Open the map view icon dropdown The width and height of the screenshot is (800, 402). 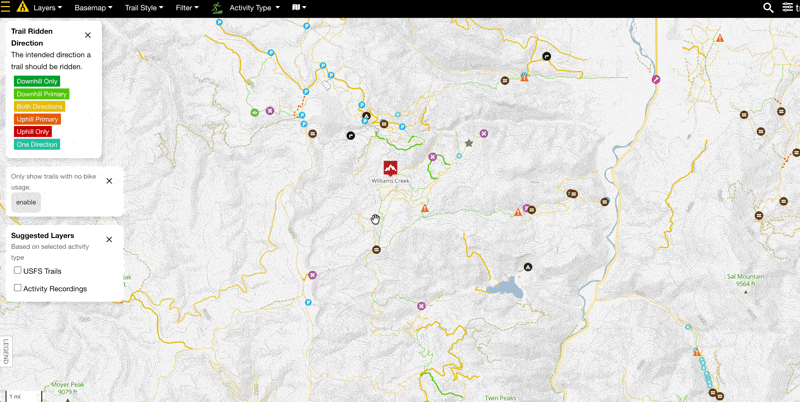[299, 8]
